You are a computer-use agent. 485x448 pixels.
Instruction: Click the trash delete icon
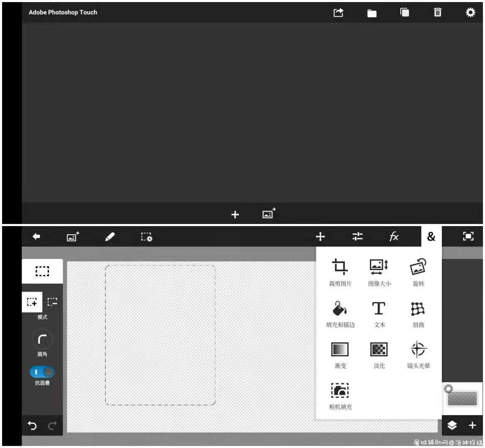click(437, 12)
